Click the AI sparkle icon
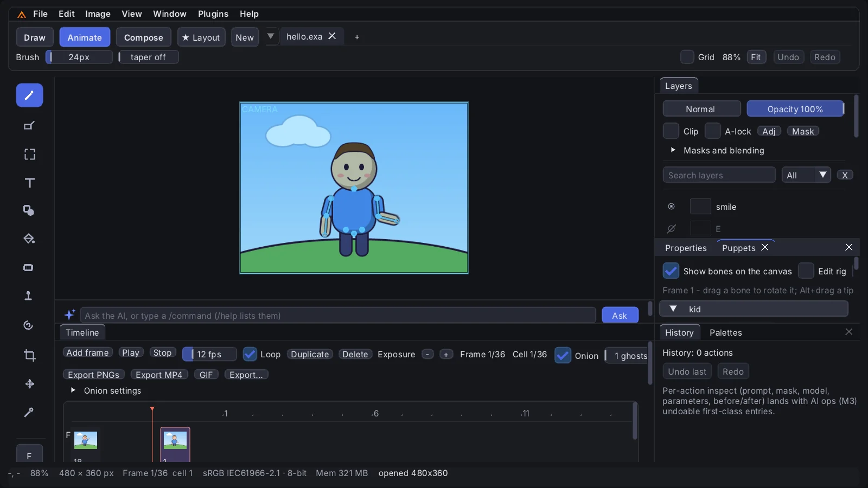This screenshot has width=868, height=488. point(70,315)
